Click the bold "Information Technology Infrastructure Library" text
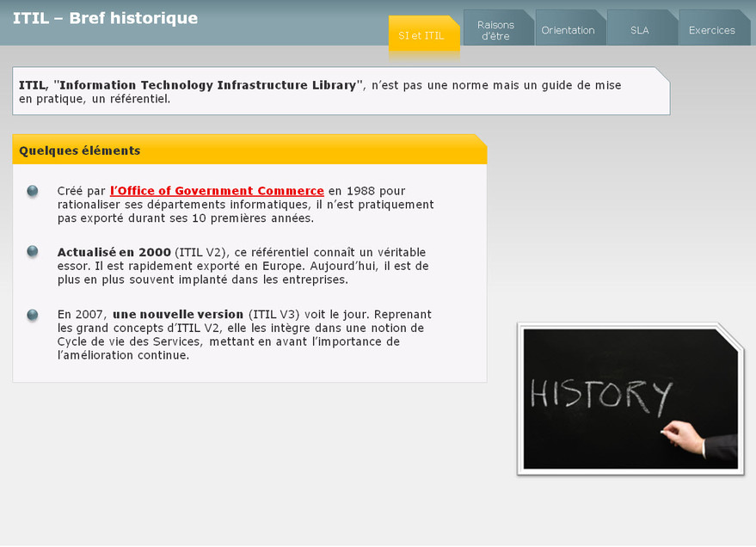 coord(208,85)
